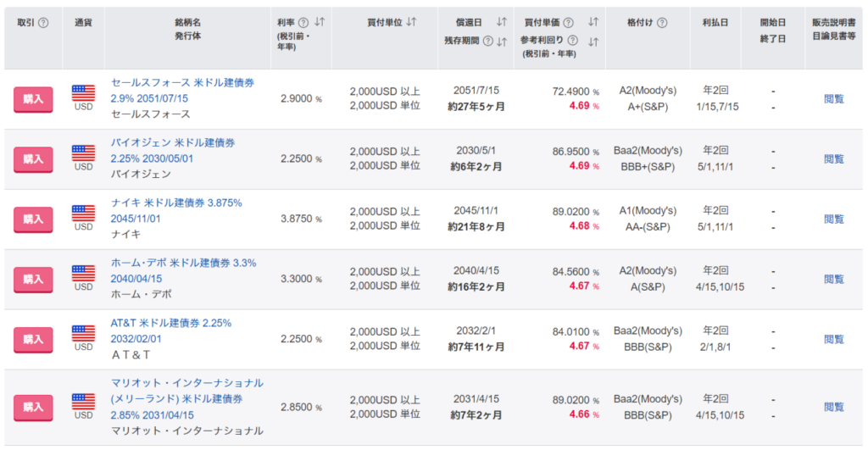View prospectus 閲覧 for Salesforce bond
Screen dimensions: 868x450
[834, 98]
